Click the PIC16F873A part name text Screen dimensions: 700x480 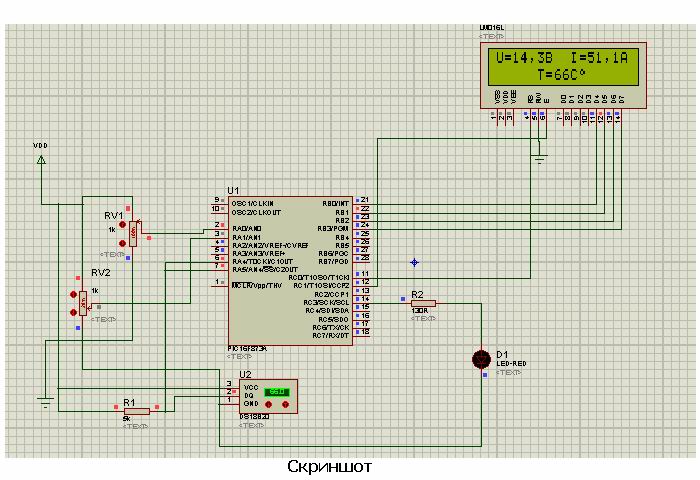247,349
